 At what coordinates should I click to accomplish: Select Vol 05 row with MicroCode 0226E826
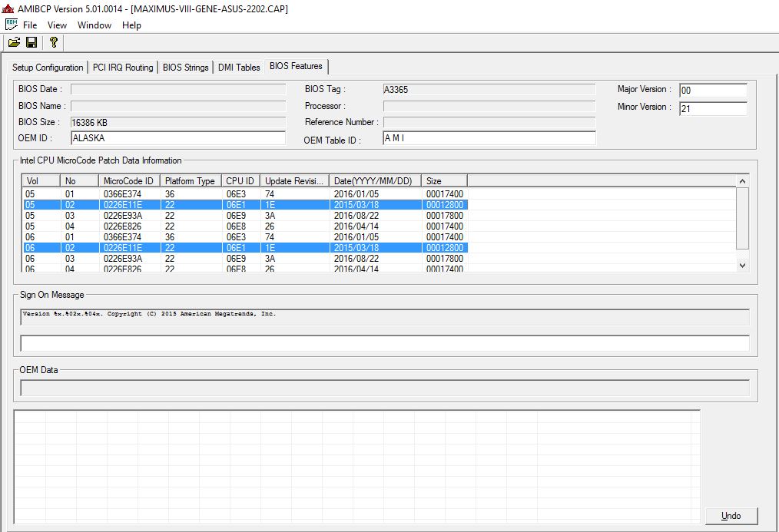tap(245, 226)
